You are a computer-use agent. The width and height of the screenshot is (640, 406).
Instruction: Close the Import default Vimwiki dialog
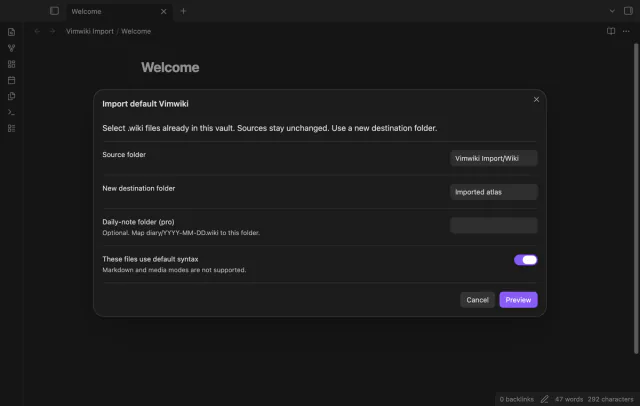click(536, 100)
